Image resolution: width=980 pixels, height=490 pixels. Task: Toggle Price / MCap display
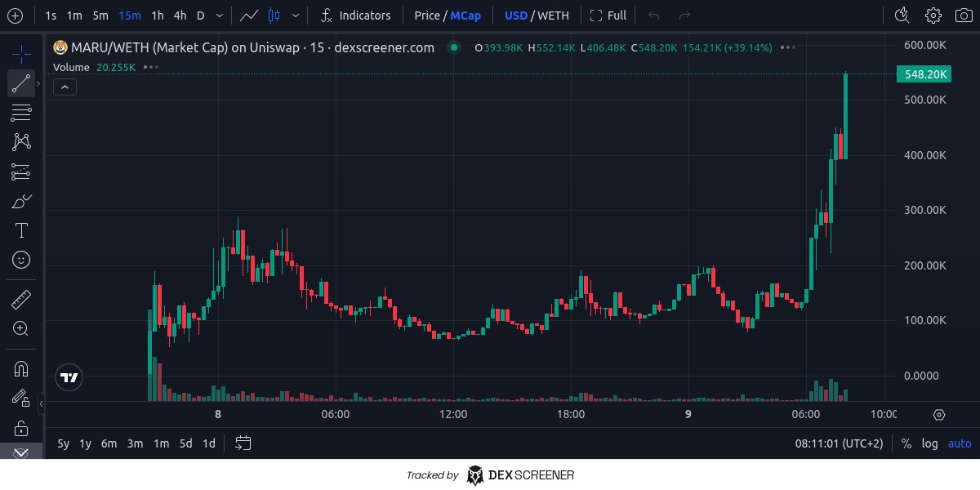point(448,15)
